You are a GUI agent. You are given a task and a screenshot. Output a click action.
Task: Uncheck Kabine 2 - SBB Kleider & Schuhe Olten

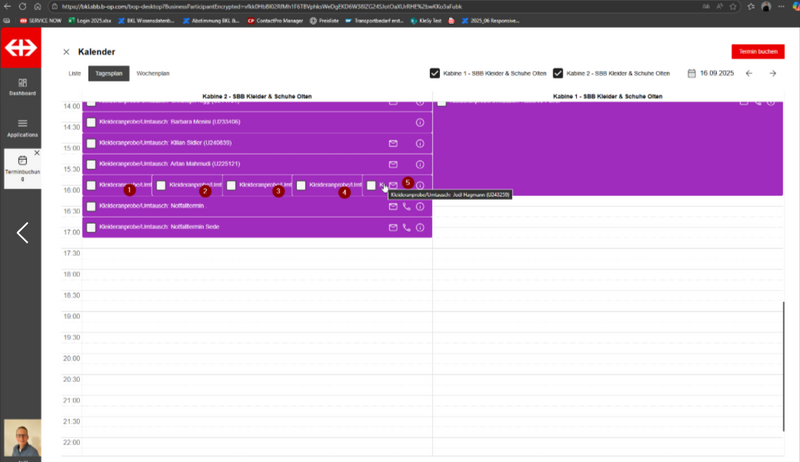click(558, 73)
